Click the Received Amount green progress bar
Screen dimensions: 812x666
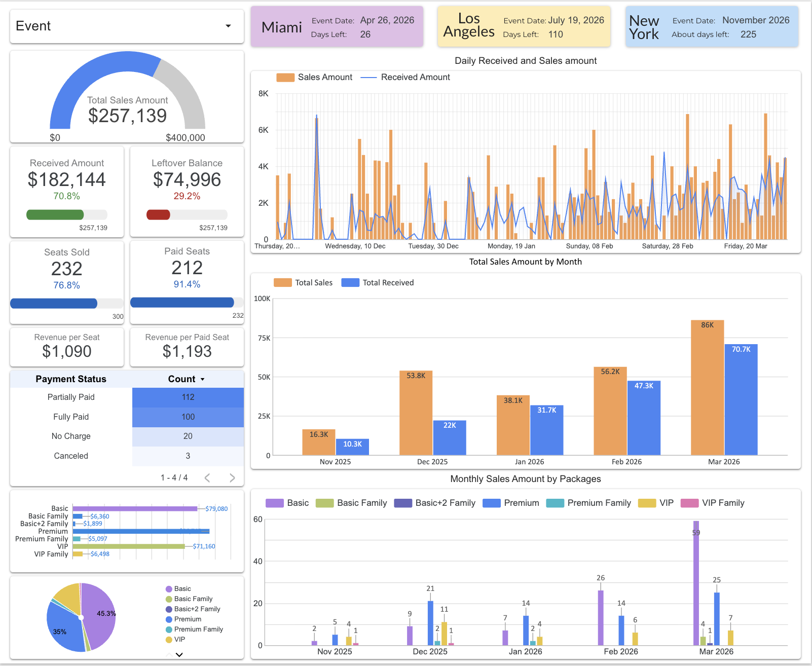[x=54, y=214]
